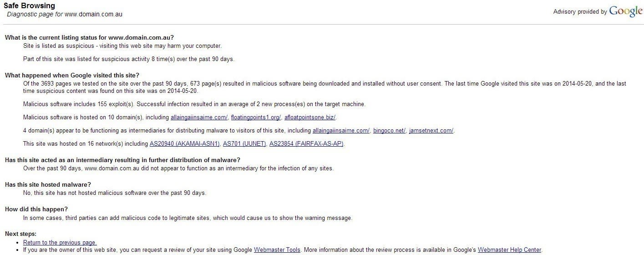Open the jamsetnext.com link
Screen dimensions: 644x255
click(431, 131)
